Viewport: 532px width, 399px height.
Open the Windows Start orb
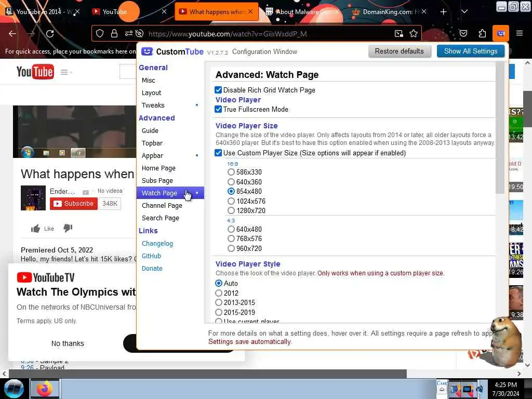tap(14, 389)
